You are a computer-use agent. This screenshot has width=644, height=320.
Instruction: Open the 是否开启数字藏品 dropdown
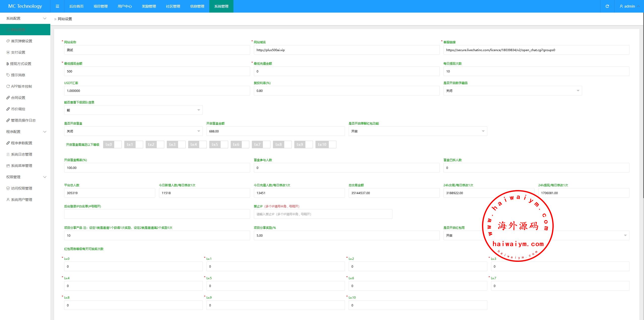[512, 91]
